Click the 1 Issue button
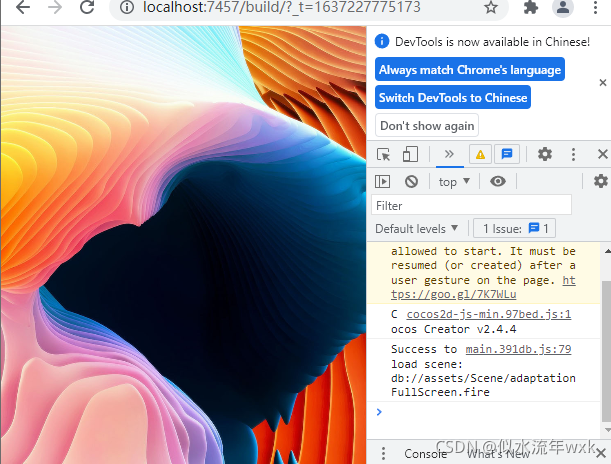The image size is (611, 464). 514,228
